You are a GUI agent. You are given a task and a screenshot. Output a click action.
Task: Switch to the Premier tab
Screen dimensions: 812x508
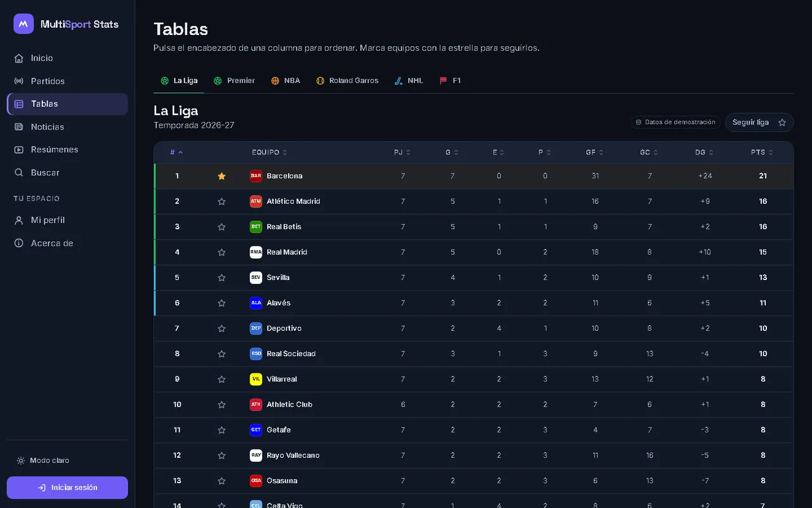point(234,81)
